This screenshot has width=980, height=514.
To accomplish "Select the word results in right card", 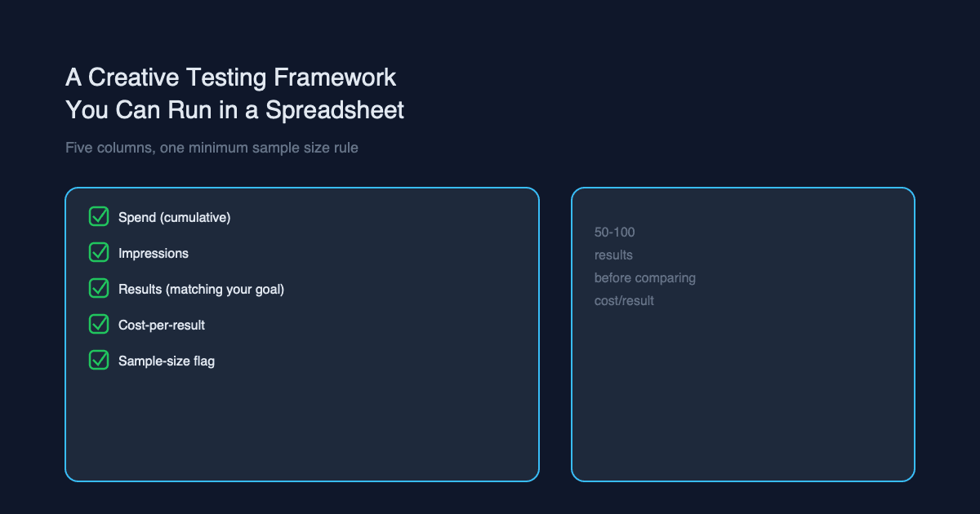I will [613, 255].
